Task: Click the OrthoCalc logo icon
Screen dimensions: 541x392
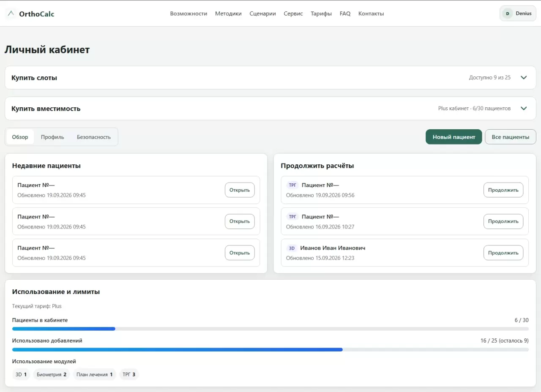Action: [x=11, y=14]
